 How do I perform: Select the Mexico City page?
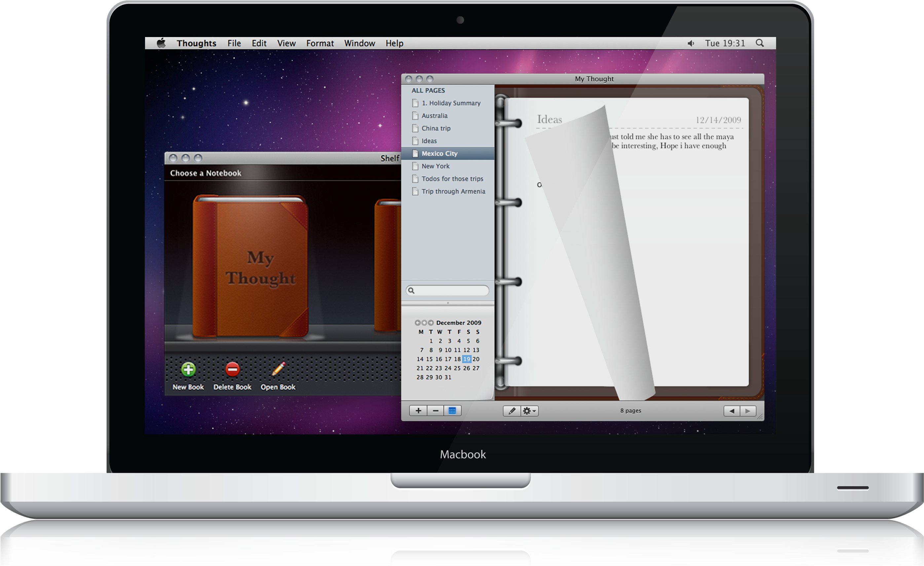coord(448,153)
